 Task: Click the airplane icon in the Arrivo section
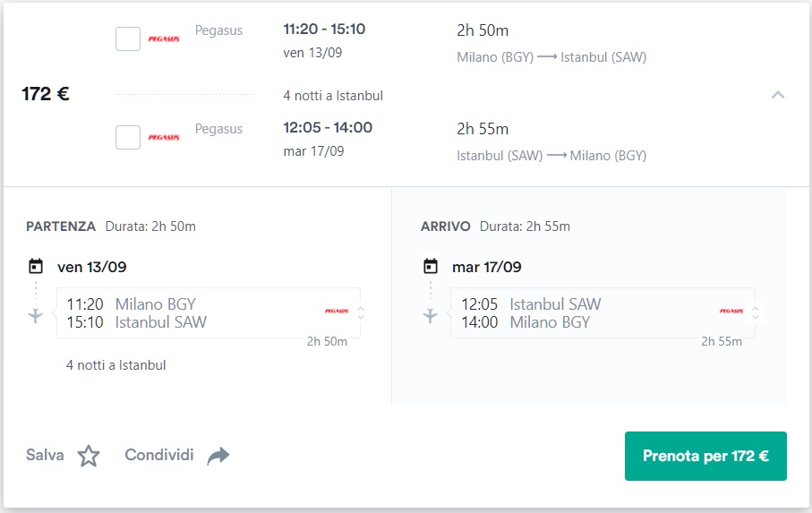click(431, 315)
